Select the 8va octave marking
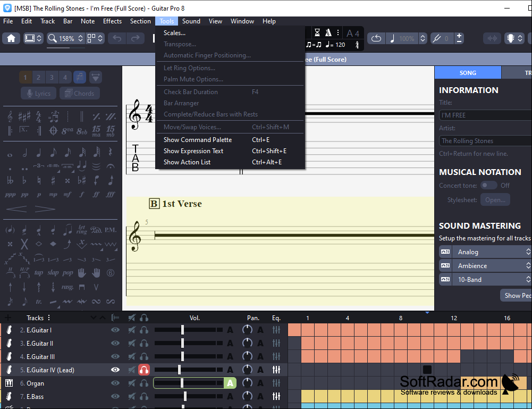This screenshot has width=532, height=409. click(67, 131)
